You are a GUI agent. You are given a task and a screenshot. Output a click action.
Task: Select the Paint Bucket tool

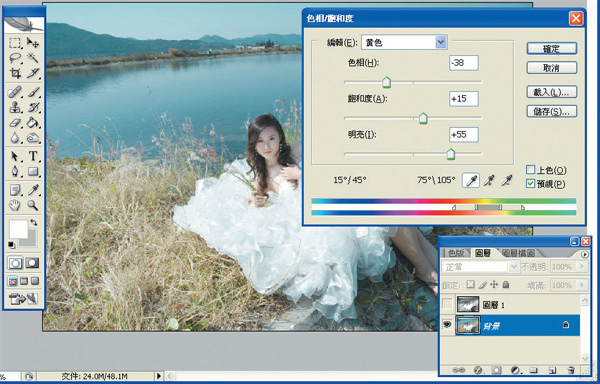click(x=33, y=123)
